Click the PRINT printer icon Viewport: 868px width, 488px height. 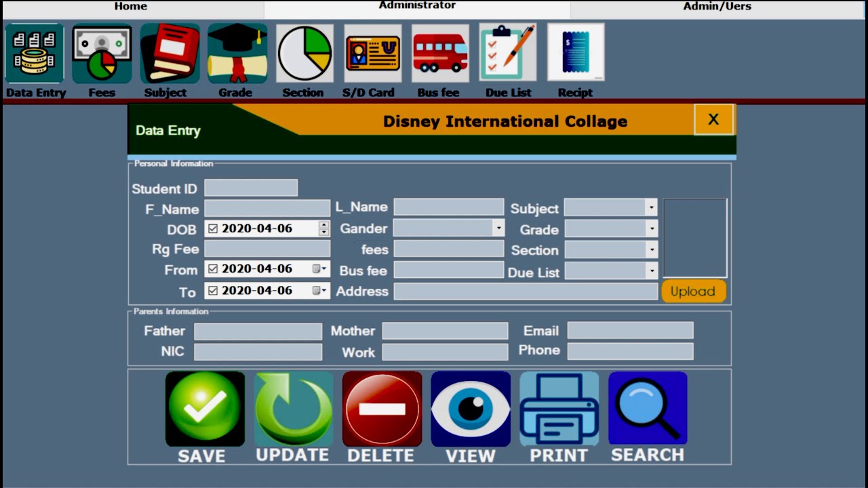click(x=559, y=409)
